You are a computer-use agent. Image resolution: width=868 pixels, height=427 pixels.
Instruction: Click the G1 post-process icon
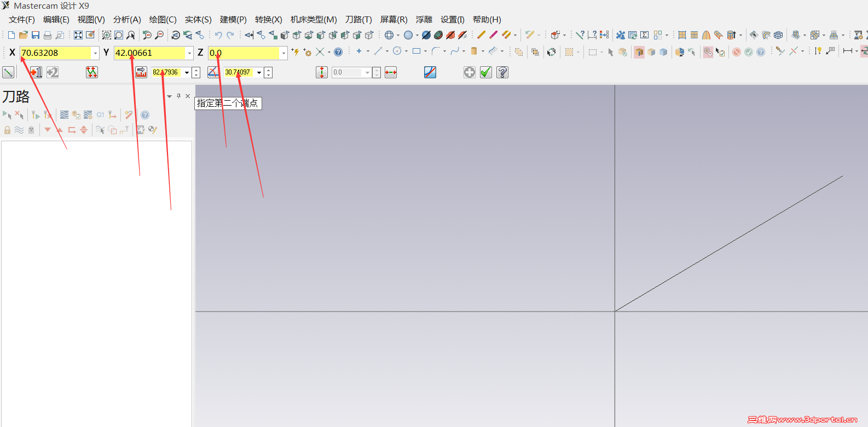tap(101, 115)
